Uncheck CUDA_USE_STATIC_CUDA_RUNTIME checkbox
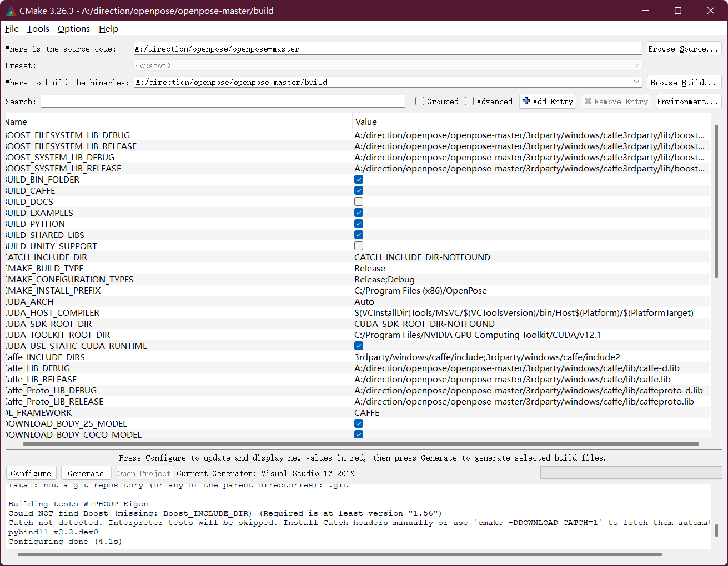 [x=359, y=346]
